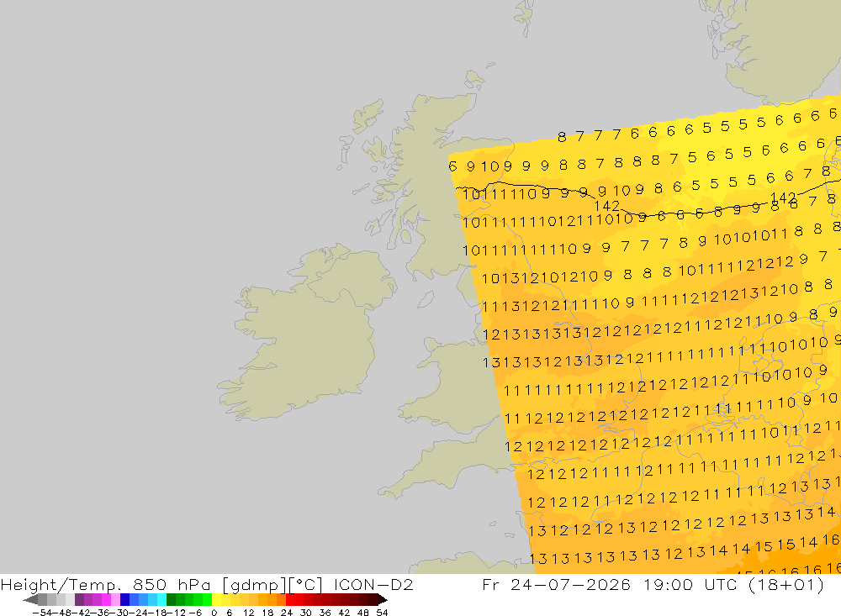Screen dimensions: 841x616
Task: Select the dark blue swatch above the -30 label
Action: click(124, 599)
